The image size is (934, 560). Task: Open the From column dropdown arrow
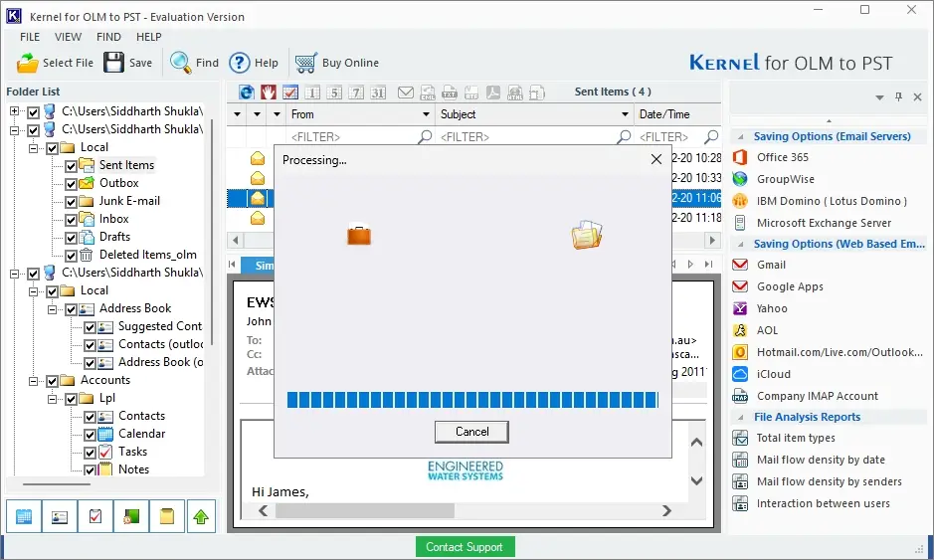pos(426,114)
